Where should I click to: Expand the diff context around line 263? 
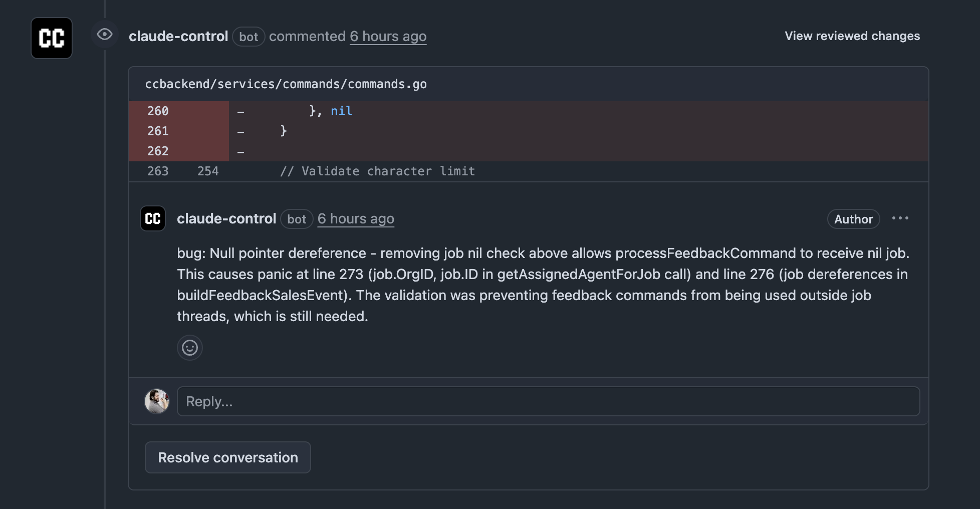(x=157, y=171)
